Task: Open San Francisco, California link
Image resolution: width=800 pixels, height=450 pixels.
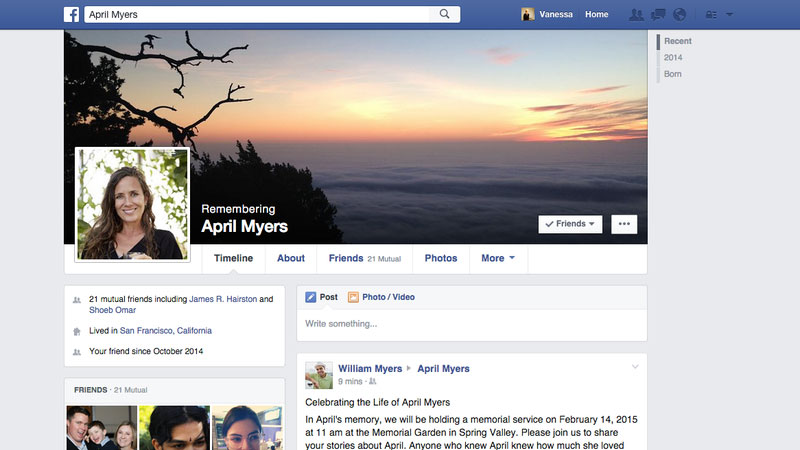Action: (166, 331)
